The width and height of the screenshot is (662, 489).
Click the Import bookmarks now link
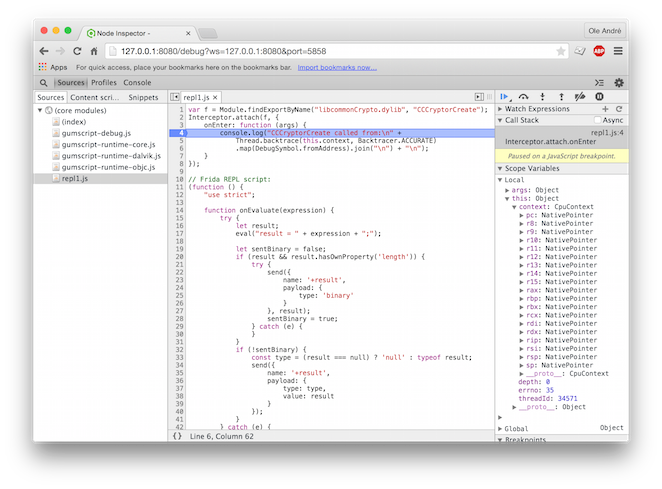point(337,67)
